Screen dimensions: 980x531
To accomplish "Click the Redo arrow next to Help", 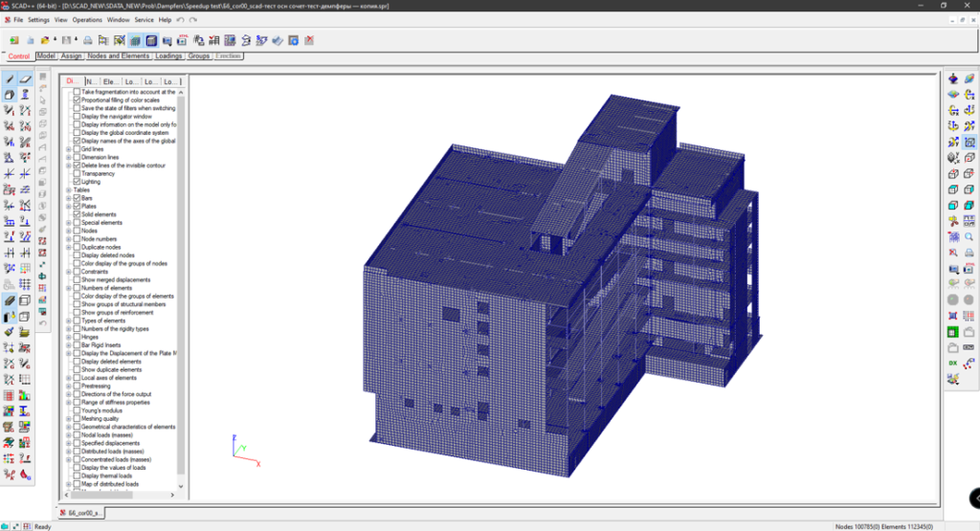I will tap(190, 19).
